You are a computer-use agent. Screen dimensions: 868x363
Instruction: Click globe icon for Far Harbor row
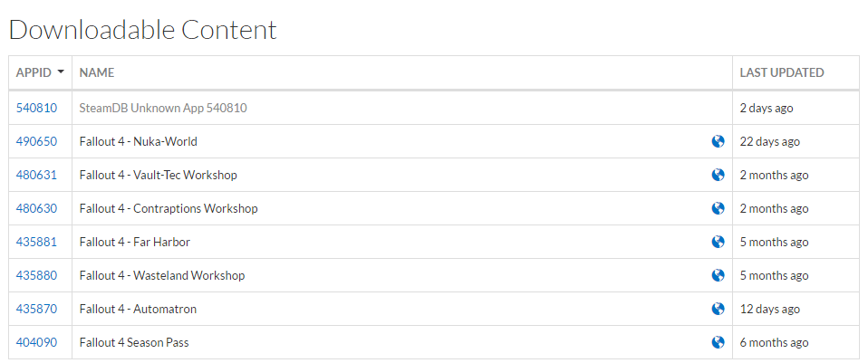[x=718, y=242]
